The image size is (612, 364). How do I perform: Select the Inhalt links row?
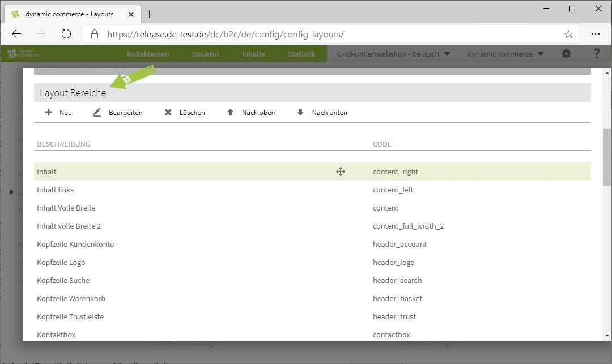tap(312, 190)
